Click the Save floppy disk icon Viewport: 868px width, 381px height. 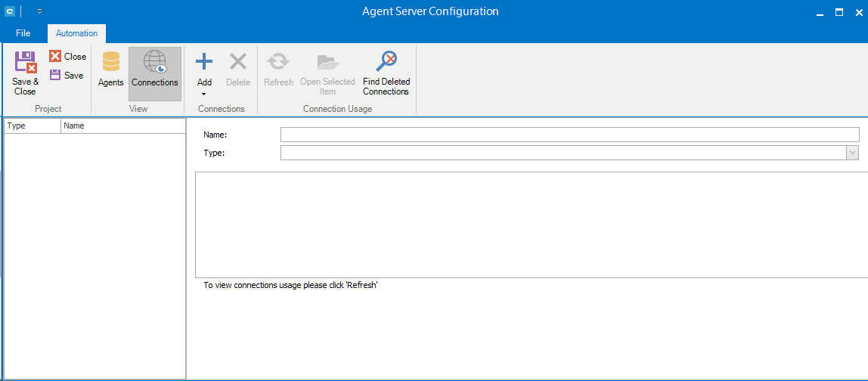click(x=55, y=75)
